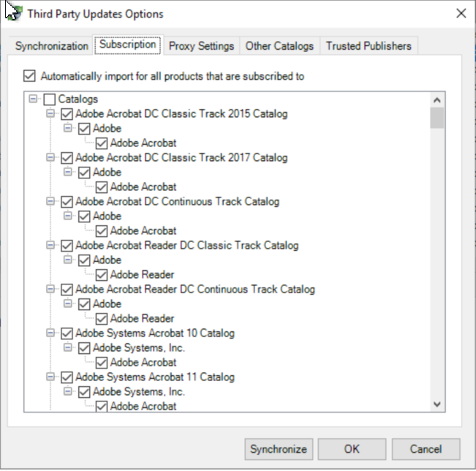Click the scroll up arrow in catalog list
This screenshot has height=471, width=476.
click(437, 100)
